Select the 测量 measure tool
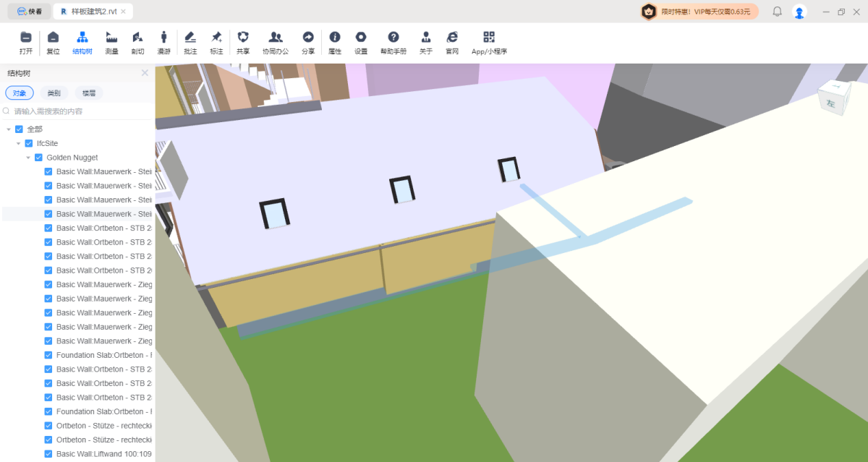Image resolution: width=868 pixels, height=462 pixels. click(111, 38)
